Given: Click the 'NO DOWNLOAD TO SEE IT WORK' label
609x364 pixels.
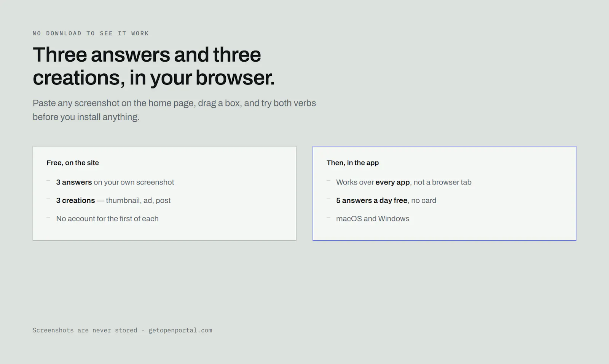Looking at the screenshot, I should [91, 33].
